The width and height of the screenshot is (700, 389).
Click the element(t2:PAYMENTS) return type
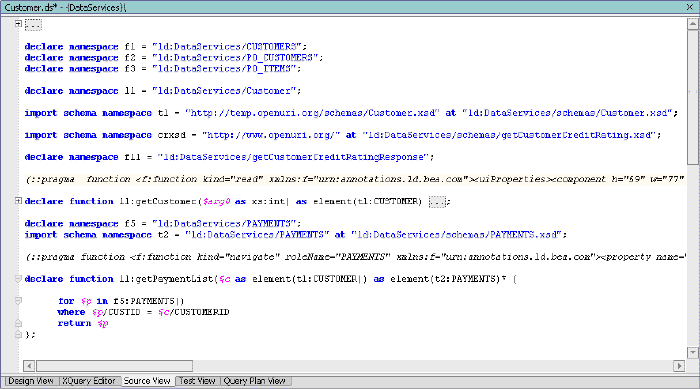445,279
